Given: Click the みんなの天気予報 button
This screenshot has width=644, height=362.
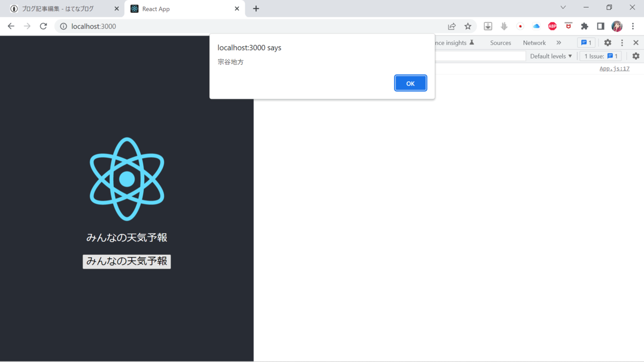Looking at the screenshot, I should pyautogui.click(x=127, y=261).
